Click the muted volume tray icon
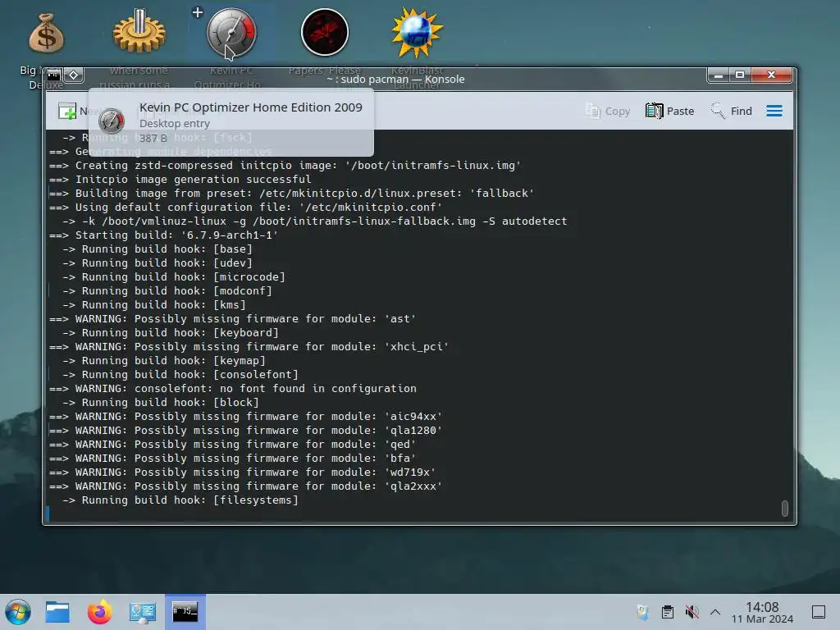The width and height of the screenshot is (840, 630). 692,612
